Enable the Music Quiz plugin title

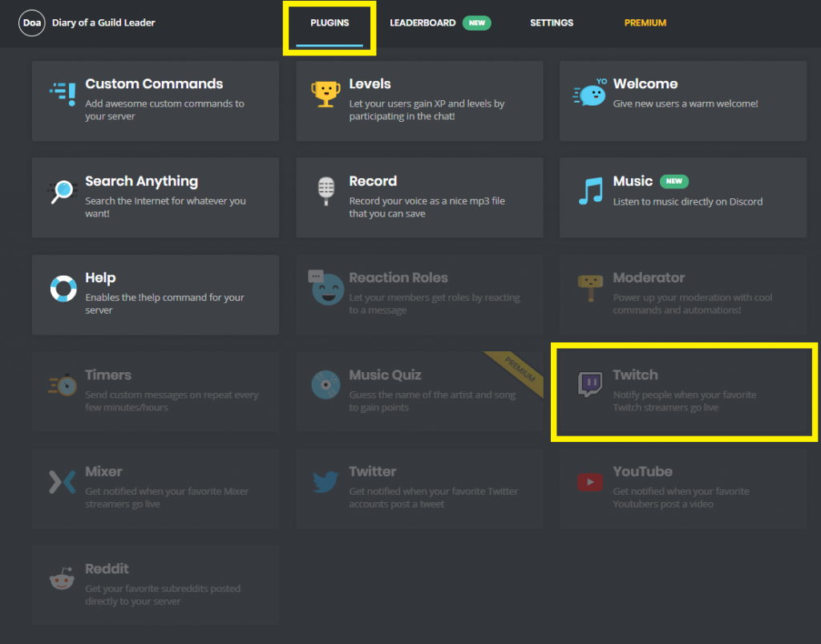pos(385,375)
